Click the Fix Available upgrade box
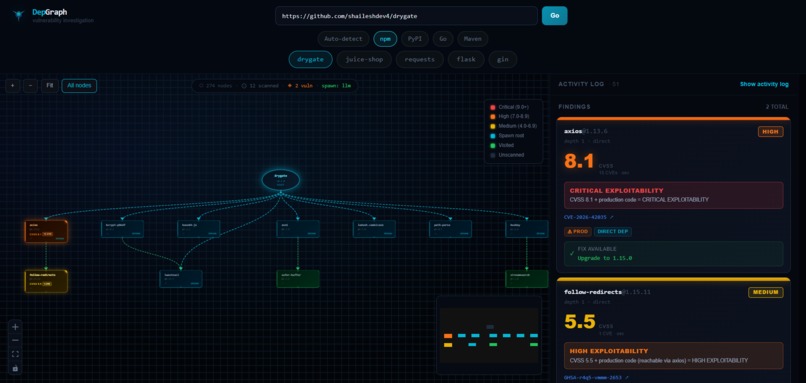This screenshot has height=383, width=806. pos(673,254)
